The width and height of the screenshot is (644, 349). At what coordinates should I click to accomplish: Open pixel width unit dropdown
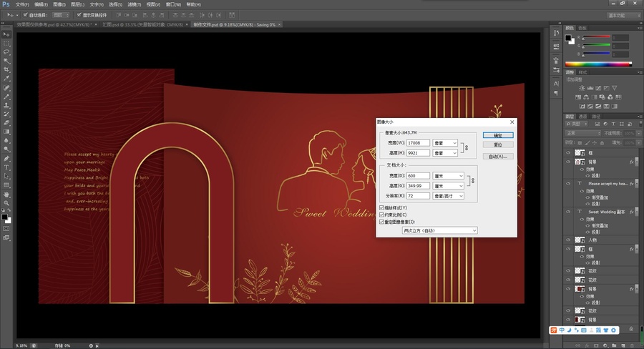pyautogui.click(x=445, y=143)
